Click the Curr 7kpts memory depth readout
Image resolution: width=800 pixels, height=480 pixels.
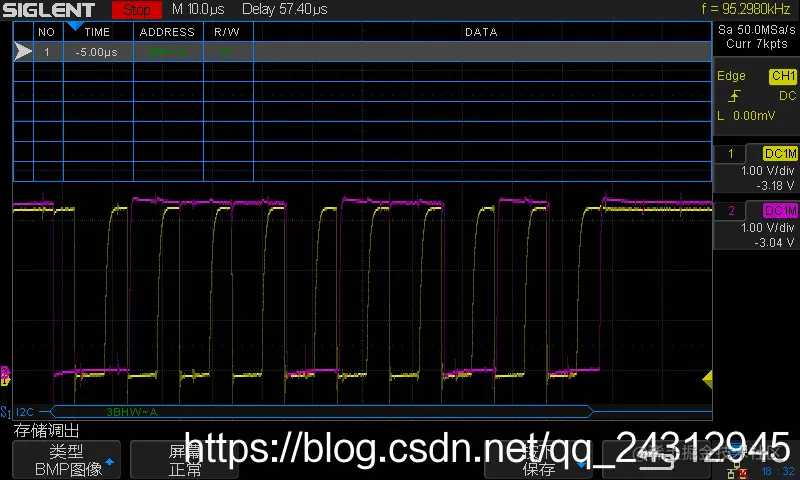[x=757, y=44]
